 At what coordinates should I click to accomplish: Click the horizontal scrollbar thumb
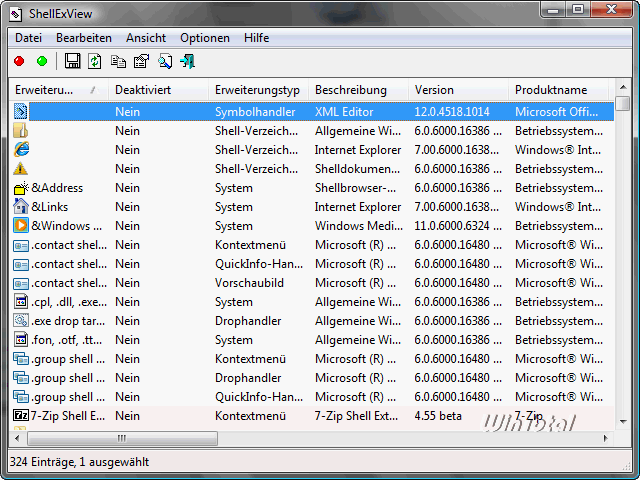(122, 438)
